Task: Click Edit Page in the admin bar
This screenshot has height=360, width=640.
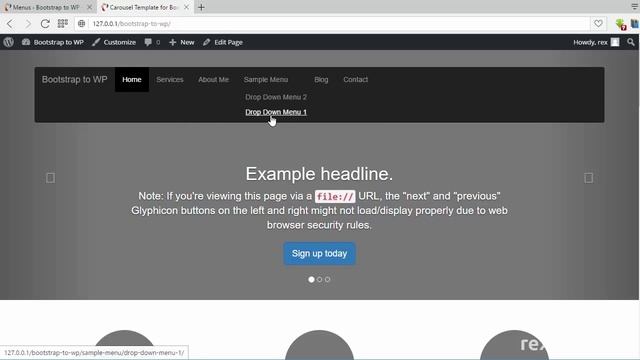Action: click(x=223, y=42)
